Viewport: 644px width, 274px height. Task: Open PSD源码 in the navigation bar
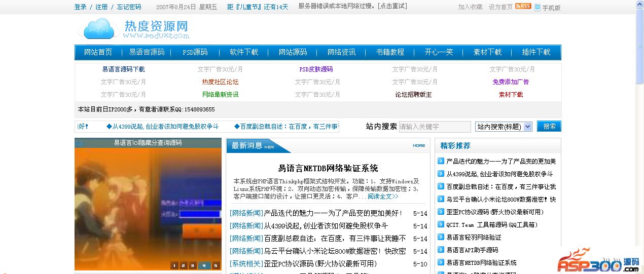tap(195, 52)
